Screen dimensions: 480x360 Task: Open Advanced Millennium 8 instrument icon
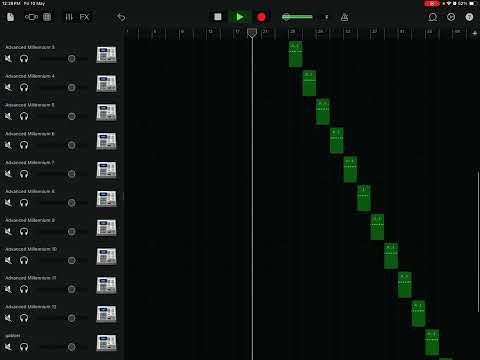point(106,199)
